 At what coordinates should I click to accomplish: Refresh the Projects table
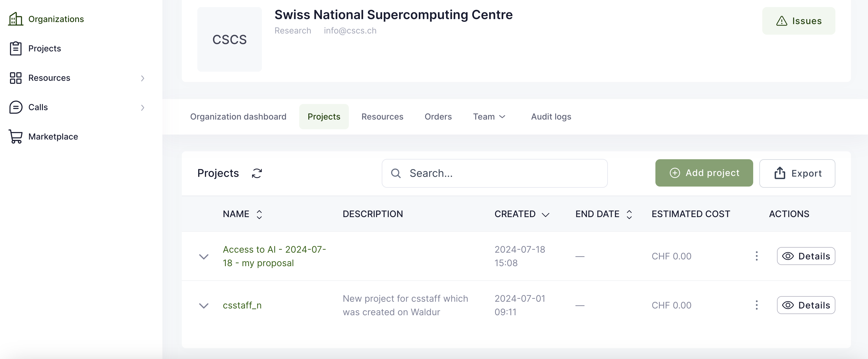pyautogui.click(x=257, y=173)
